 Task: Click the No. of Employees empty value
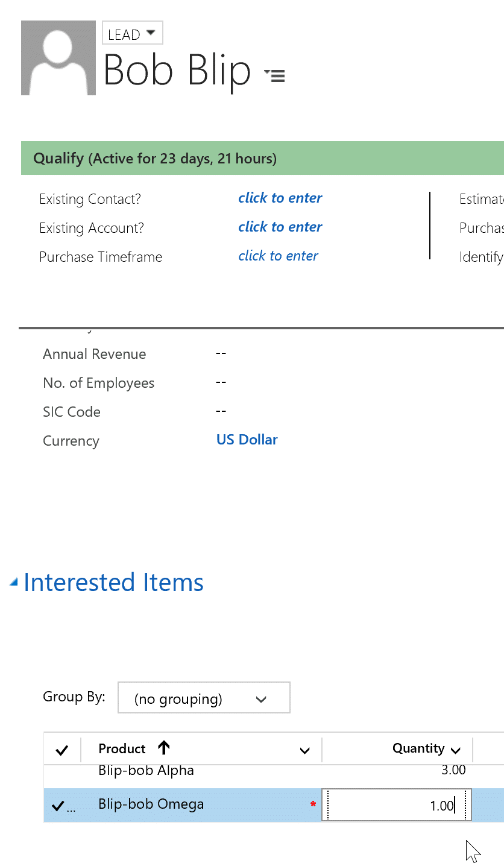(221, 382)
